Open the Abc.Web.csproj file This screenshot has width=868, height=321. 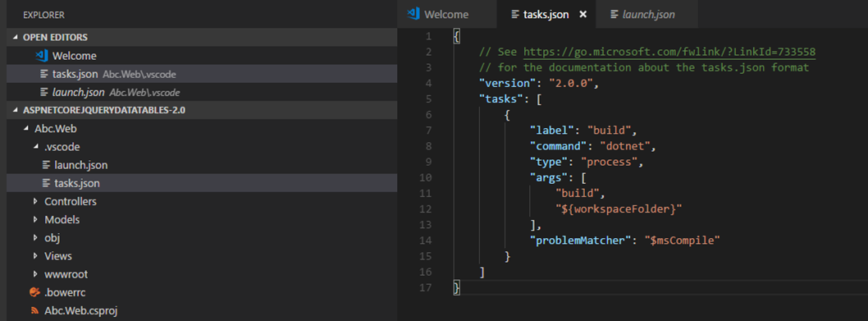(202, 310)
